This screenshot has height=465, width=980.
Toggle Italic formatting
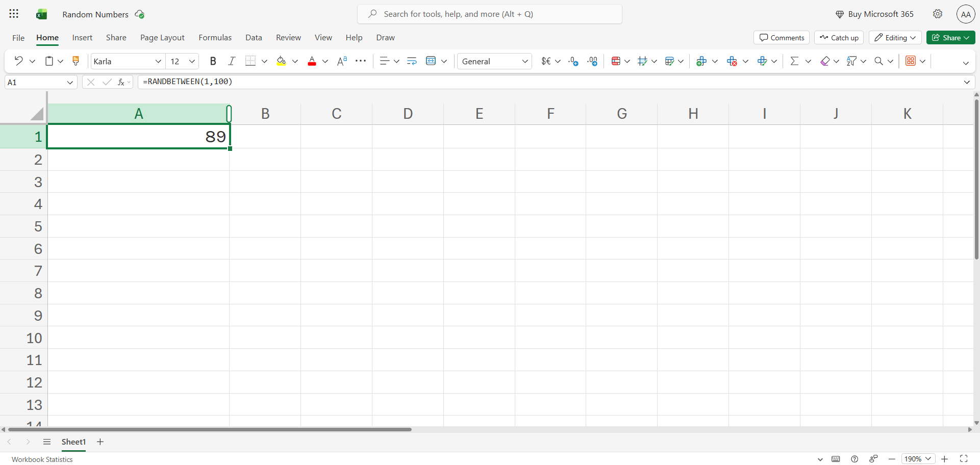(x=232, y=61)
